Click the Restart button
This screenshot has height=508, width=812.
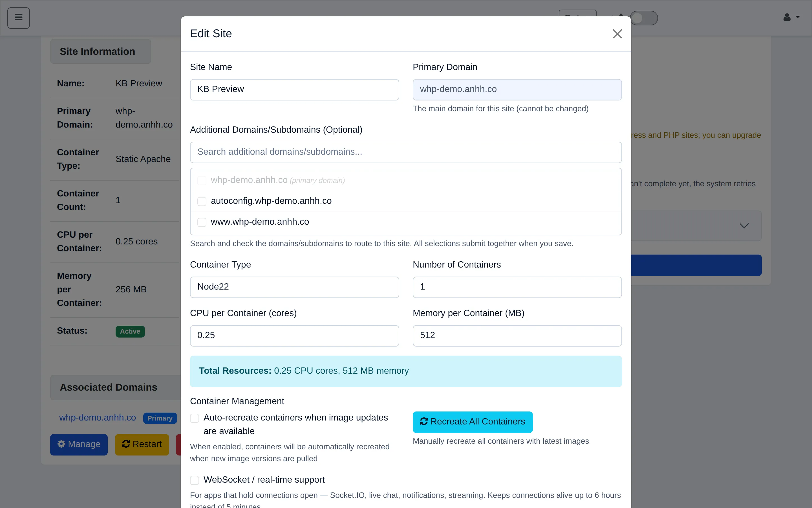click(x=142, y=444)
